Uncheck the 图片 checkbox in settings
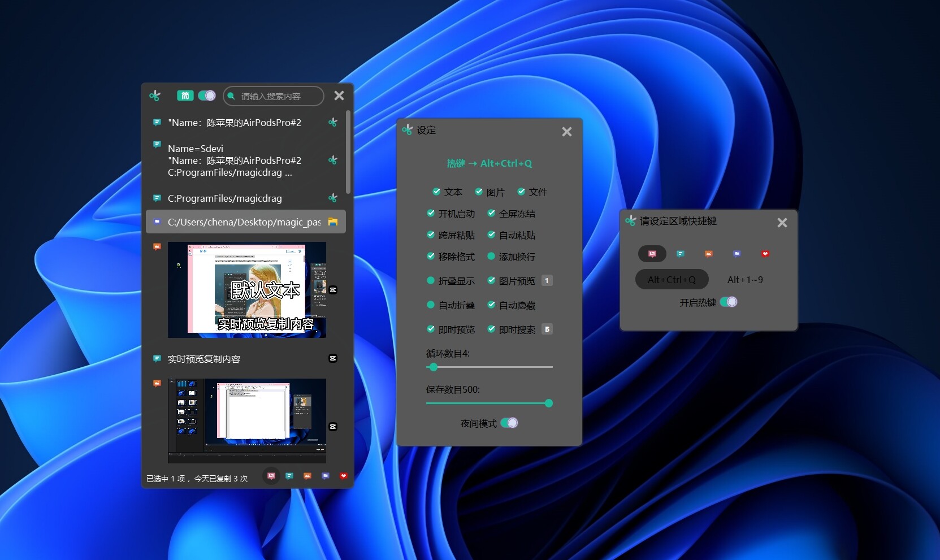940x560 pixels. tap(478, 192)
